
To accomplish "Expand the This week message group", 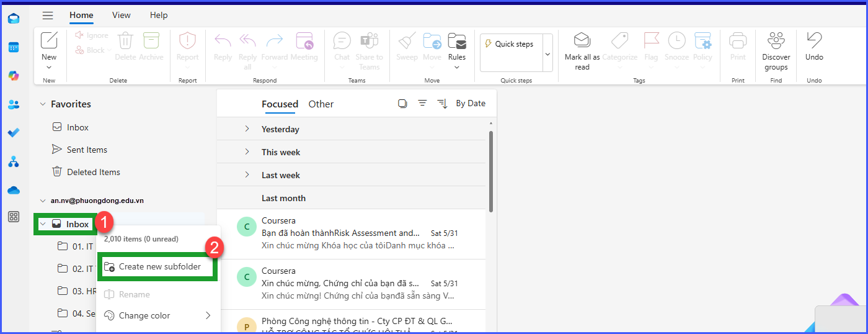I will (247, 152).
